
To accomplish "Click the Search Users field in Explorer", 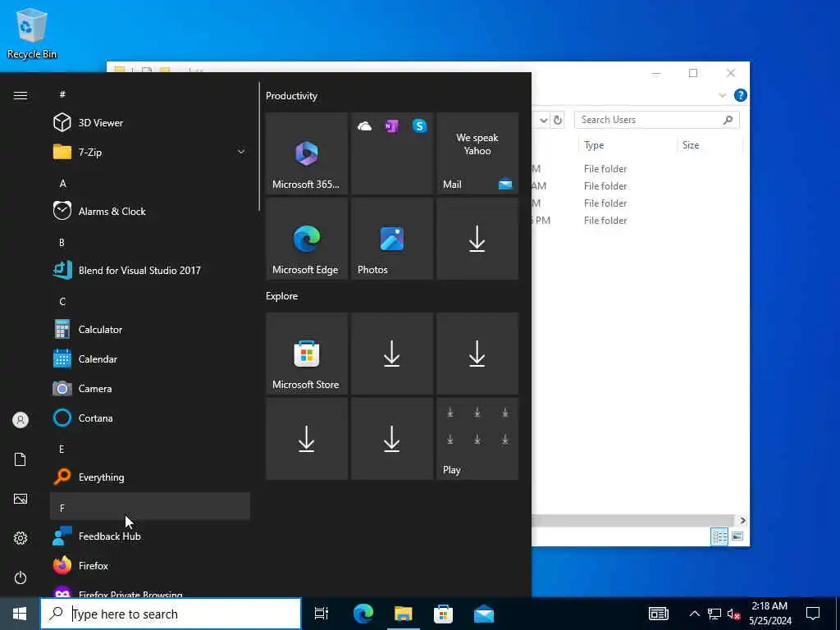I will (657, 120).
